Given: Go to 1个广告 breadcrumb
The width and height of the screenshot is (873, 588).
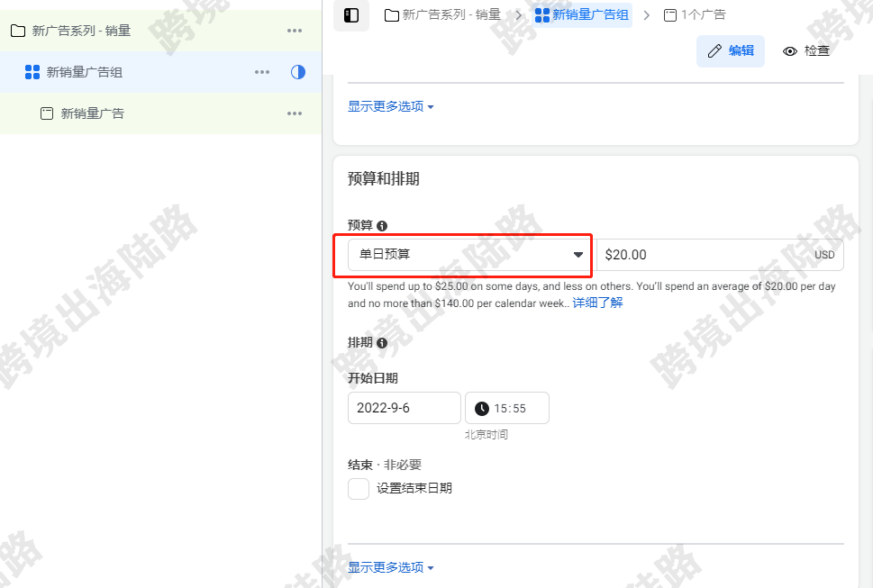Looking at the screenshot, I should (x=695, y=15).
